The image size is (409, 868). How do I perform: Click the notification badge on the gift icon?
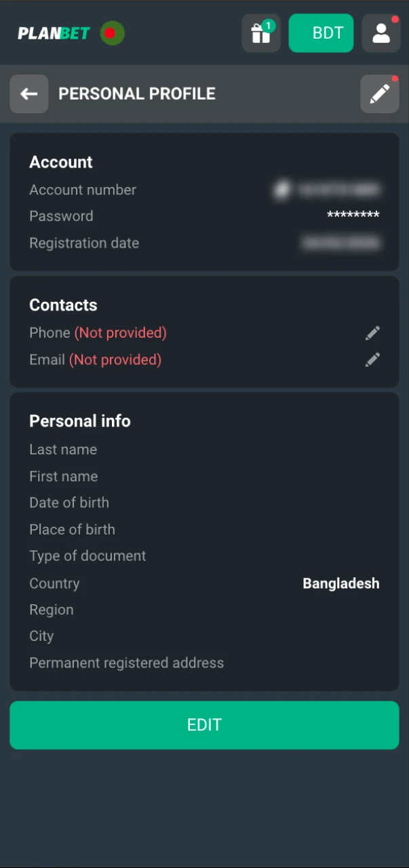[x=269, y=25]
